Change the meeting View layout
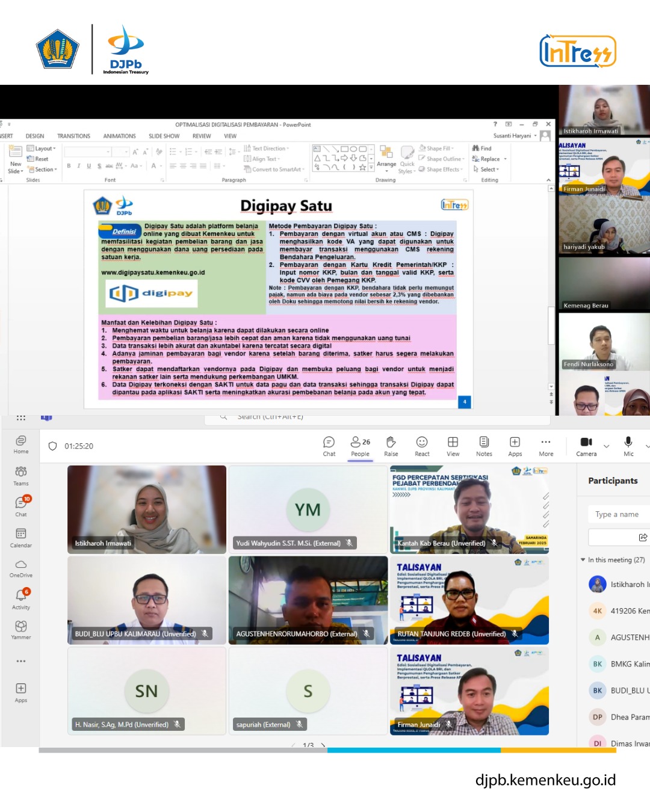The image size is (650, 812). (x=453, y=446)
